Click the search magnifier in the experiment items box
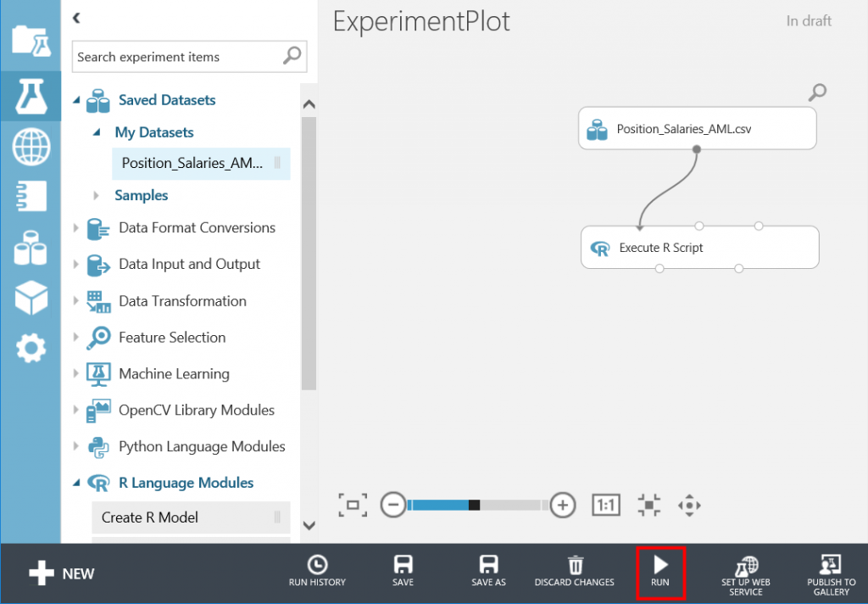Image resolution: width=868 pixels, height=604 pixels. [292, 55]
